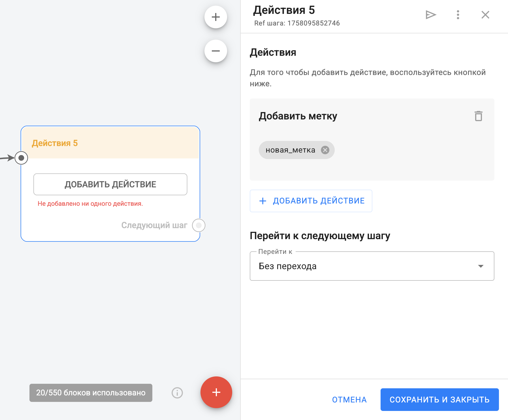Click the Не добавлено ни одного действия warning
This screenshot has height=420, width=508.
tap(90, 204)
